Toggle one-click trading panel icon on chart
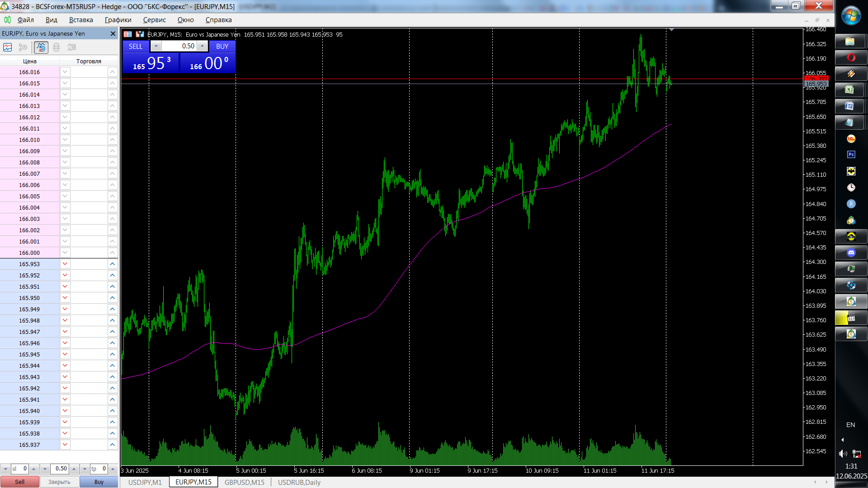The height and width of the screenshot is (488, 868). coord(140,34)
